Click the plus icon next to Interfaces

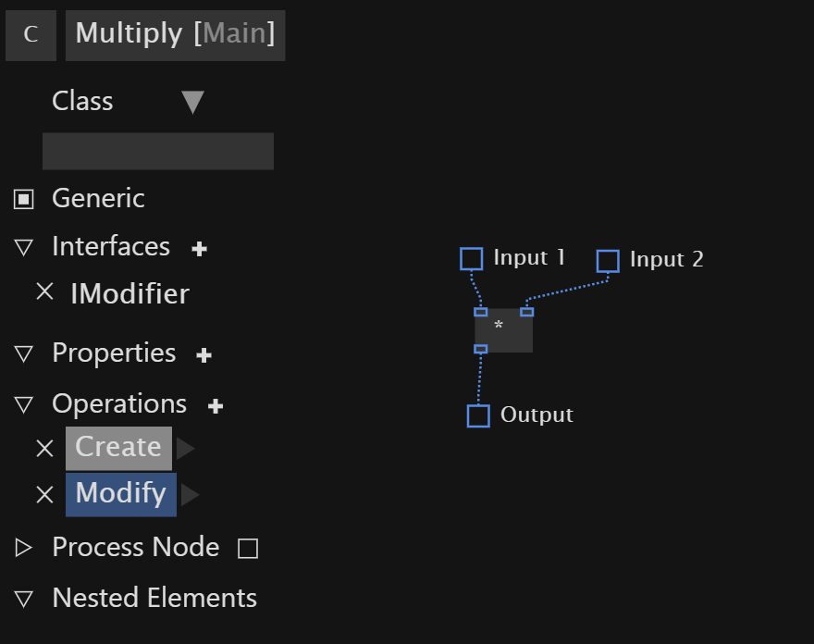coord(200,249)
